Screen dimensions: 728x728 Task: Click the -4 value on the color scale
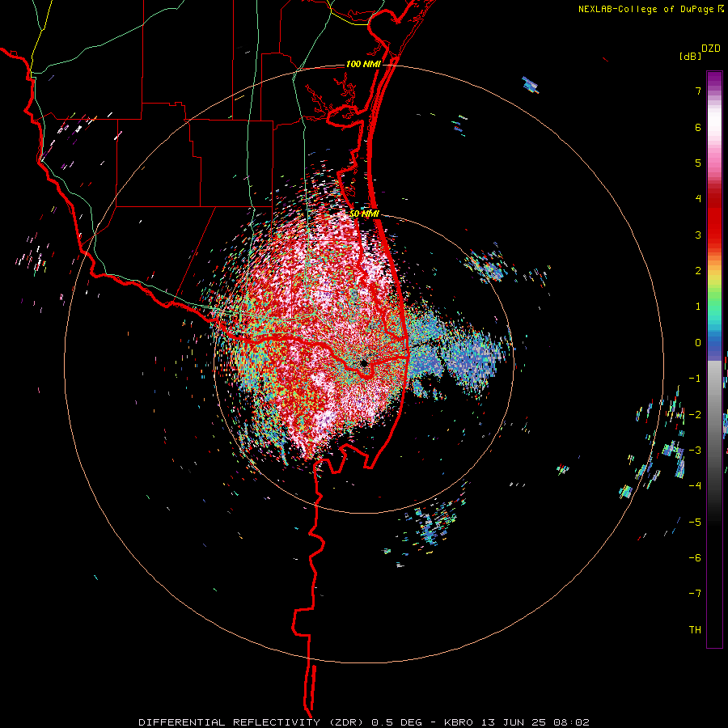tap(695, 486)
